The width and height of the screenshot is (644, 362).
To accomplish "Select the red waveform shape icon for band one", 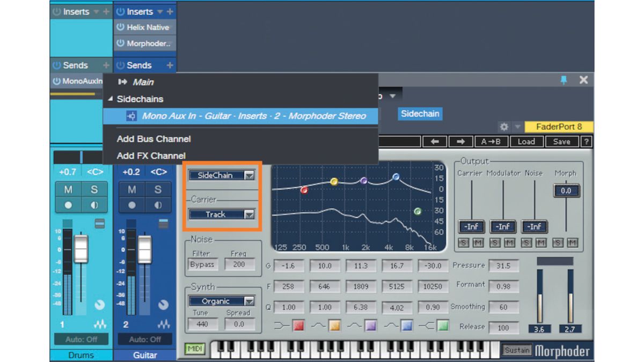I will pyautogui.click(x=298, y=323).
